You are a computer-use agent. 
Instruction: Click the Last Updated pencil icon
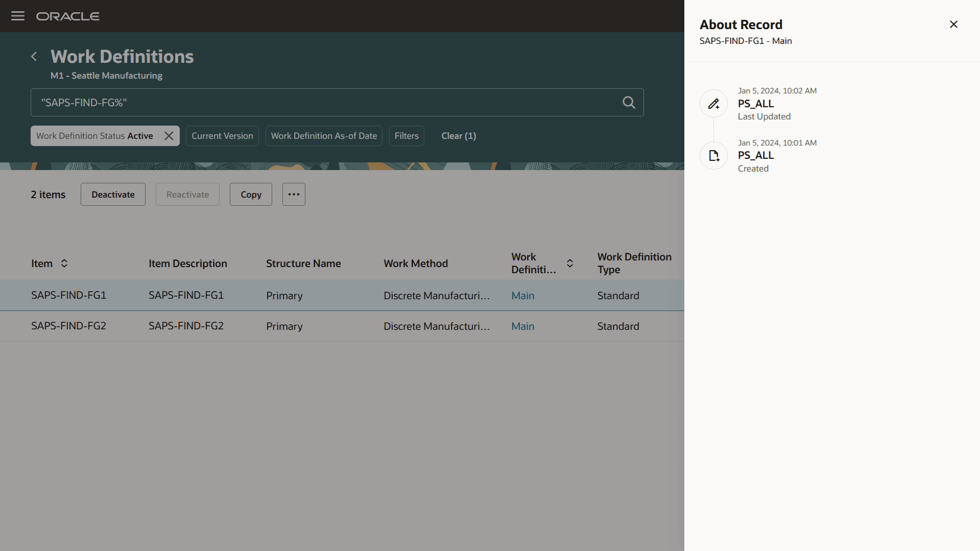[x=713, y=104]
